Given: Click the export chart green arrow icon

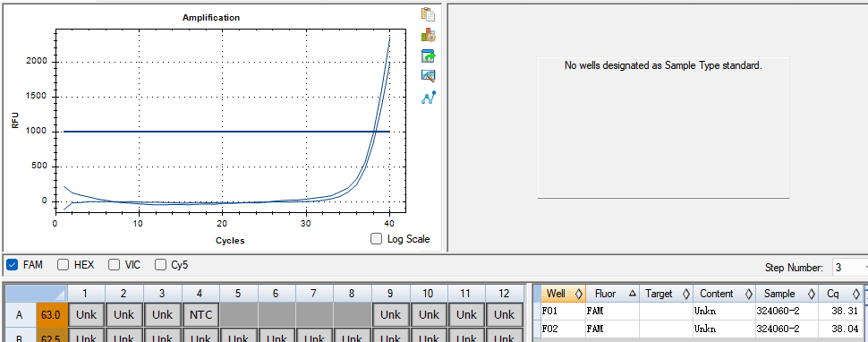Looking at the screenshot, I should tap(428, 56).
